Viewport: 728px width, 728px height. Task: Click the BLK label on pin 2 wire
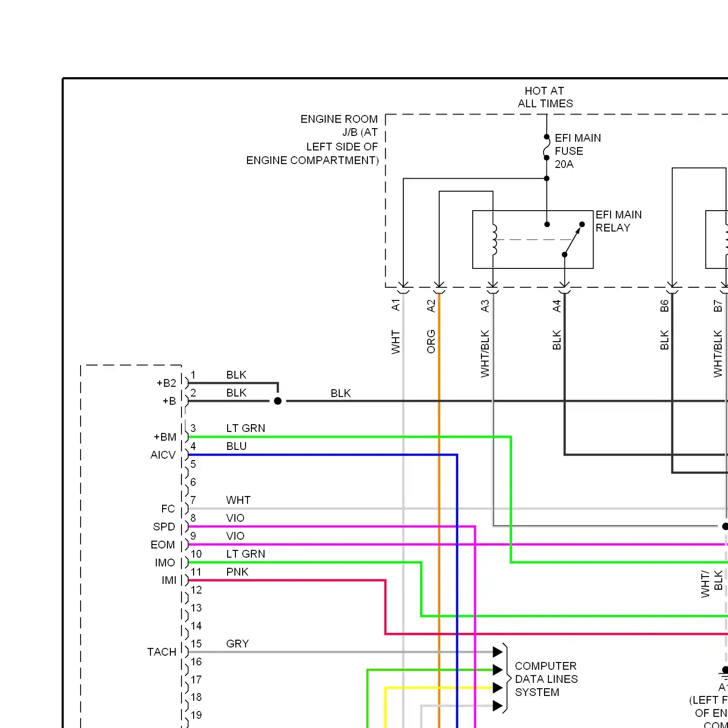[236, 393]
